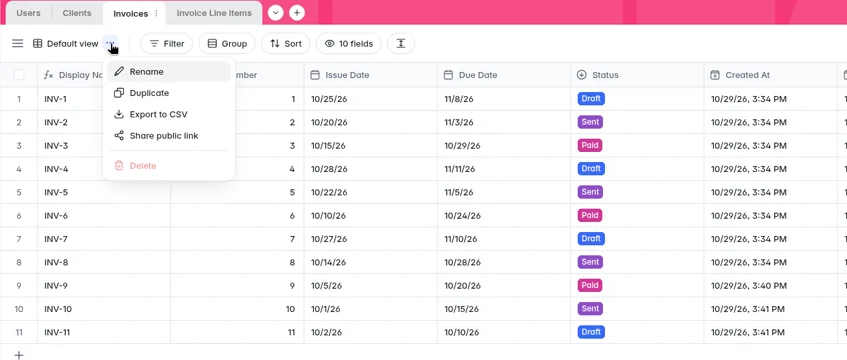847x360 pixels.
Task: Add a new table with plus button
Action: [x=297, y=12]
